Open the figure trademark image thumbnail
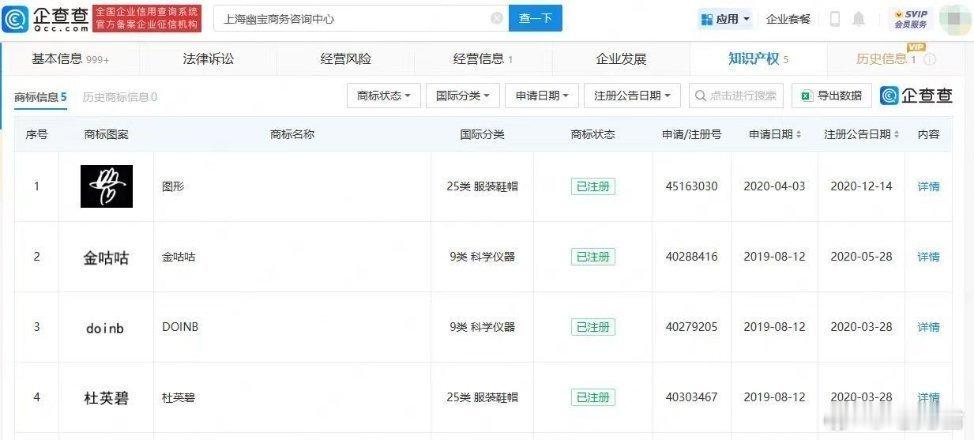This screenshot has width=974, height=440. [x=106, y=186]
